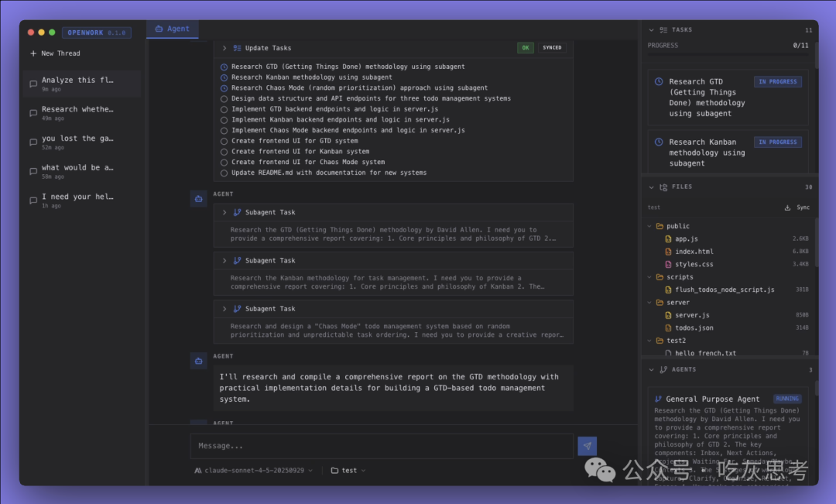Open the claude-sonnet-4-5 model dropdown
Viewport: 836px width, 504px height.
[x=254, y=471]
